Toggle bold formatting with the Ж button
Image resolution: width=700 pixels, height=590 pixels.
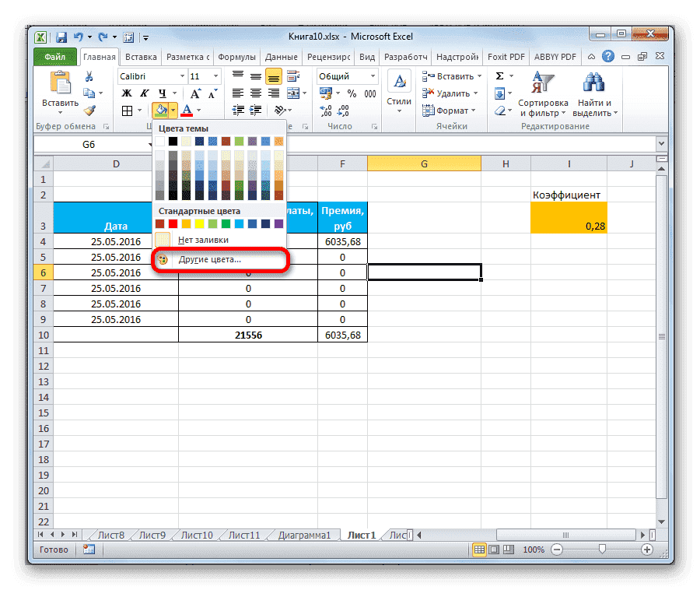pyautogui.click(x=128, y=93)
